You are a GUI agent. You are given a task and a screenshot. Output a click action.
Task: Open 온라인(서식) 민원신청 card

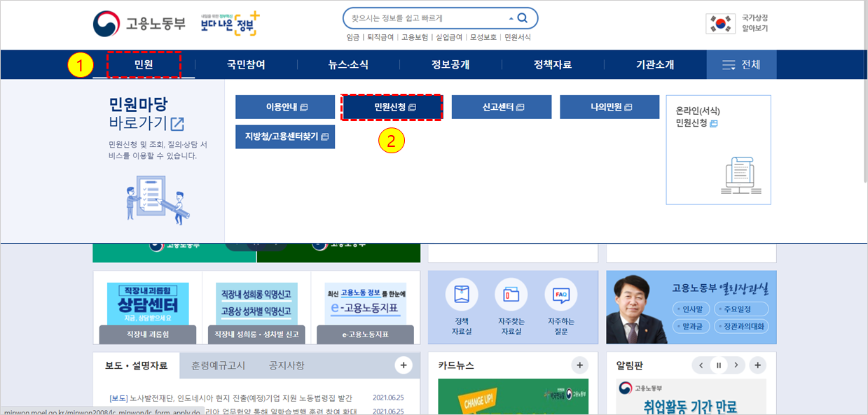(719, 150)
